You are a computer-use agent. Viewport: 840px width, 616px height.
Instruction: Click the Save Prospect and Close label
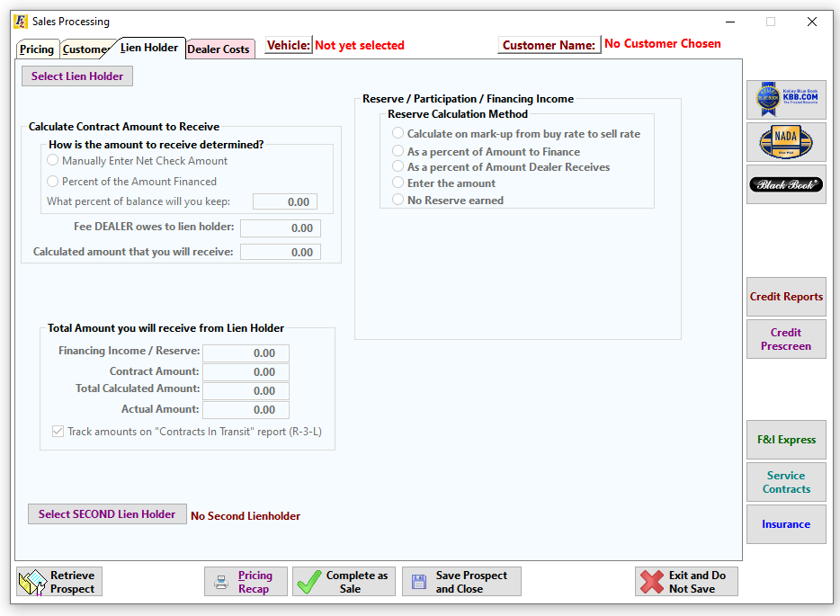point(471,582)
